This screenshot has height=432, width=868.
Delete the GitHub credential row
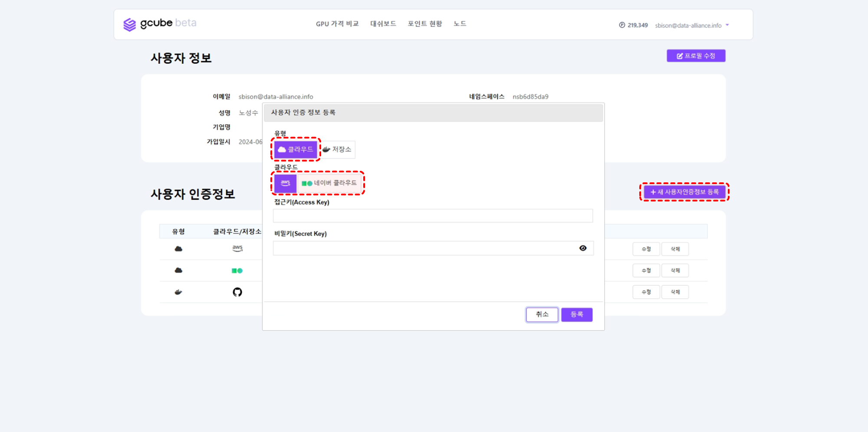click(675, 292)
